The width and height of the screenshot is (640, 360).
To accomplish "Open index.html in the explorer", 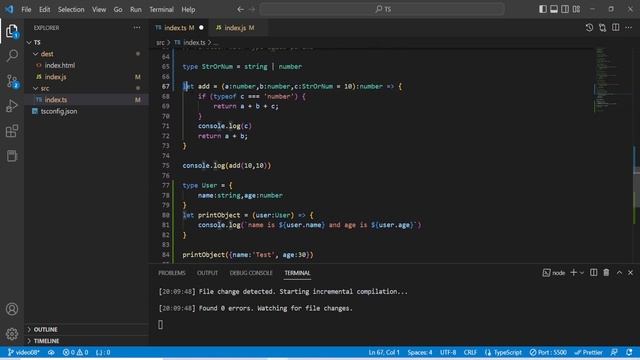I will tap(60, 65).
